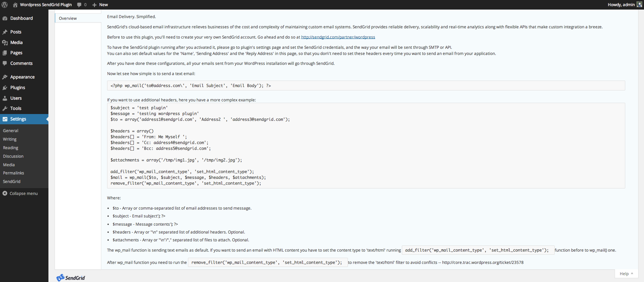The height and width of the screenshot is (282, 644).
Task: Open Permalinks settings submenu item
Action: [13, 173]
